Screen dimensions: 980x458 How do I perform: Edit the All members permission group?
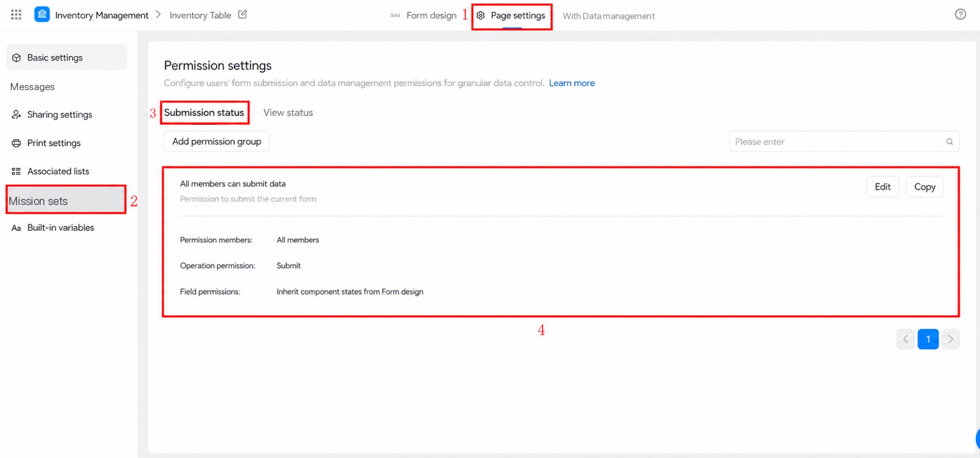(x=882, y=187)
